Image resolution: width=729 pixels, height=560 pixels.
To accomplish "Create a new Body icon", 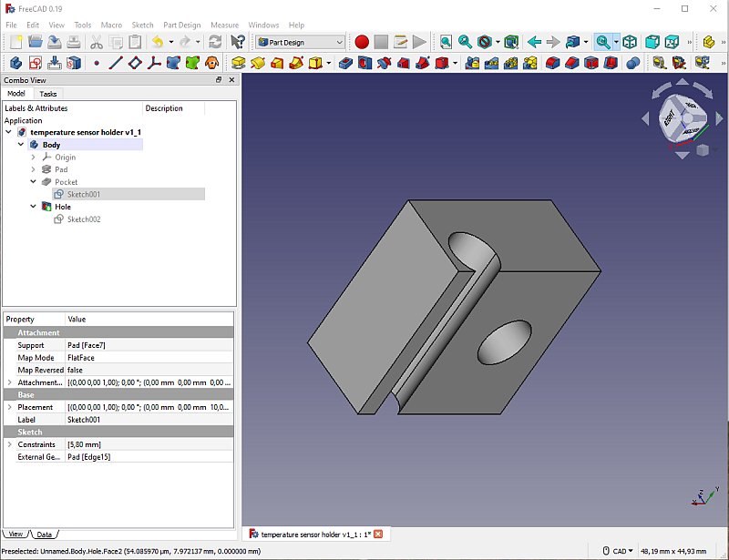I will pyautogui.click(x=15, y=63).
